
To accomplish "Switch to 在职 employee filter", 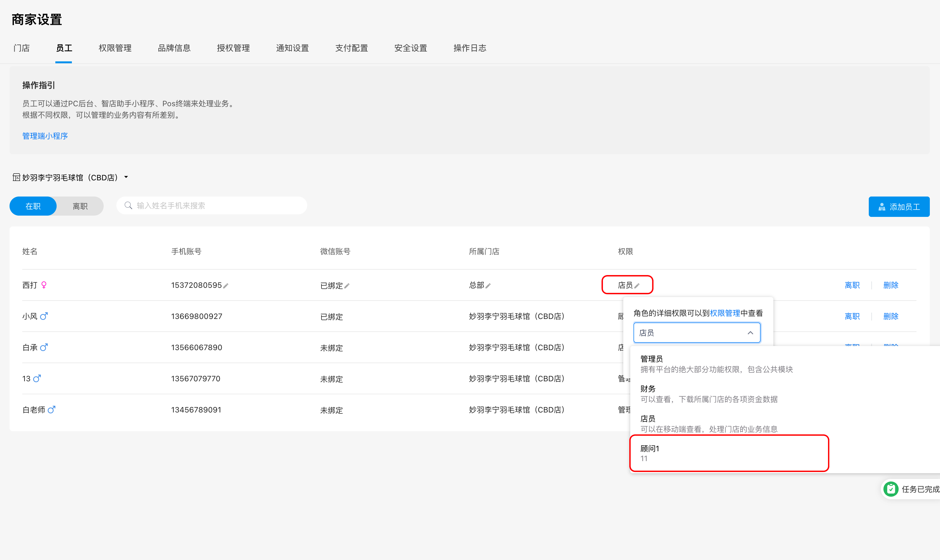I will click(33, 206).
